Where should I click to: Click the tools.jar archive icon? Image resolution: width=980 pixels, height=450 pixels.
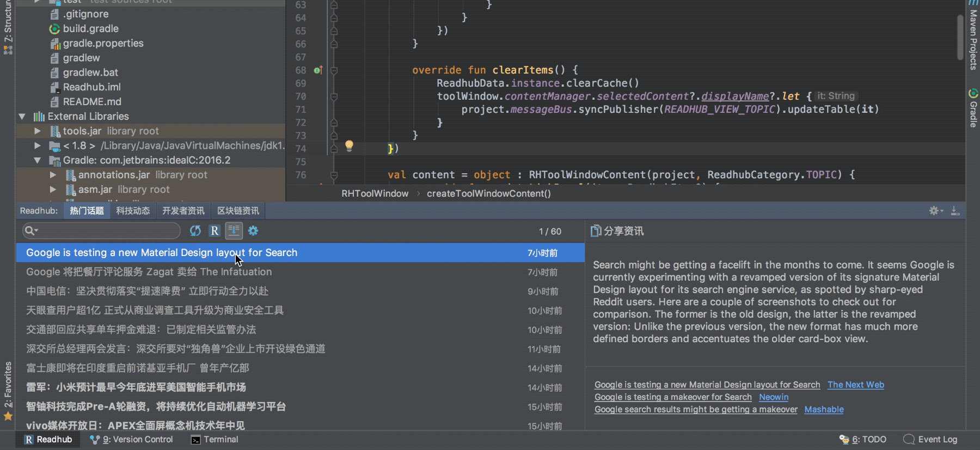tap(54, 131)
